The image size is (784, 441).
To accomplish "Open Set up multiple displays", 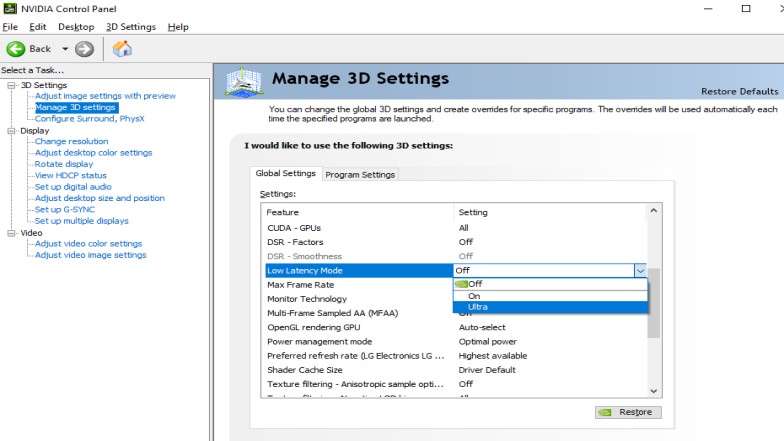I will pos(82,221).
